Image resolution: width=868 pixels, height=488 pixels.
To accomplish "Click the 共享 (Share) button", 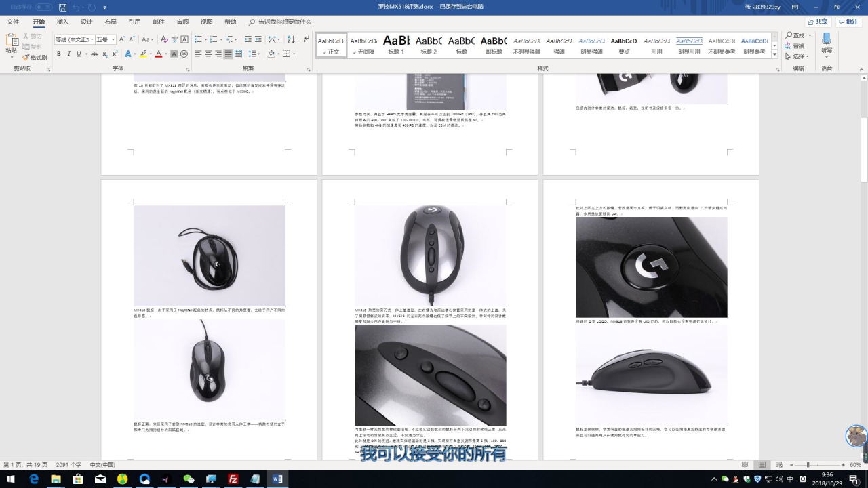I will point(818,22).
